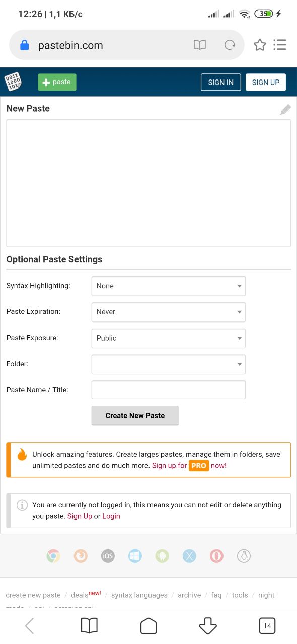Open the Linux penguin icon
The image size is (297, 644).
244,556
